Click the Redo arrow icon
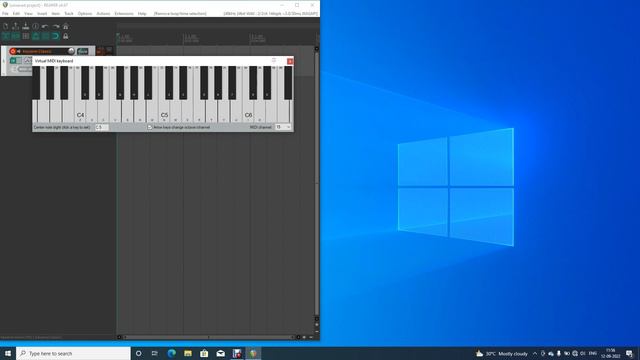The width and height of the screenshot is (640, 360). pyautogui.click(x=56, y=26)
